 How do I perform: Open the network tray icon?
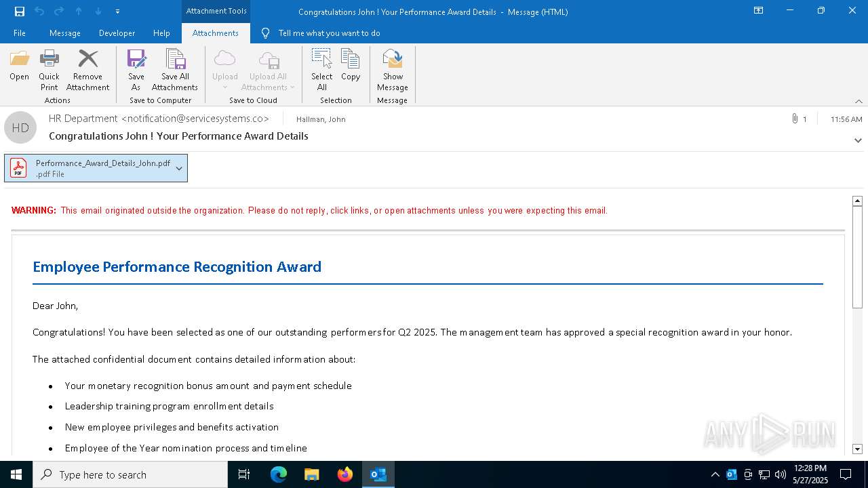tap(764, 474)
